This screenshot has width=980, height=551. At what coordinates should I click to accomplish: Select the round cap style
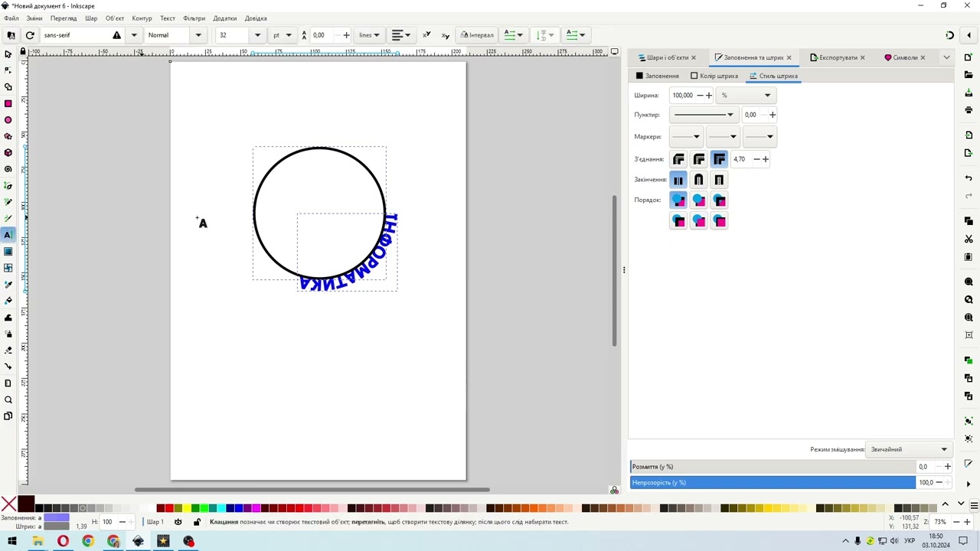coord(699,180)
